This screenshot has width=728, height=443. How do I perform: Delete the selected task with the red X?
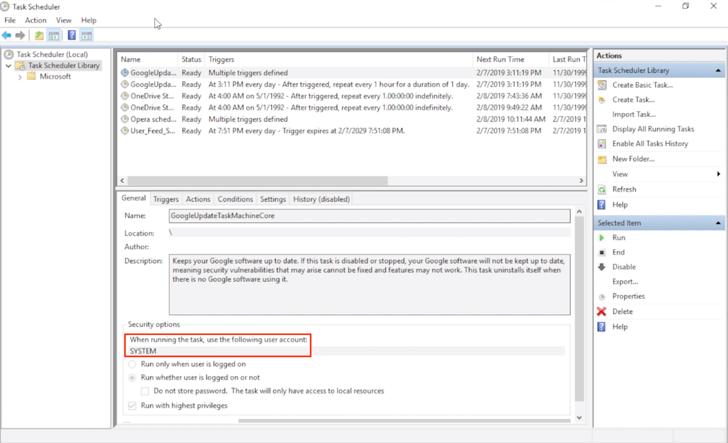pos(622,311)
